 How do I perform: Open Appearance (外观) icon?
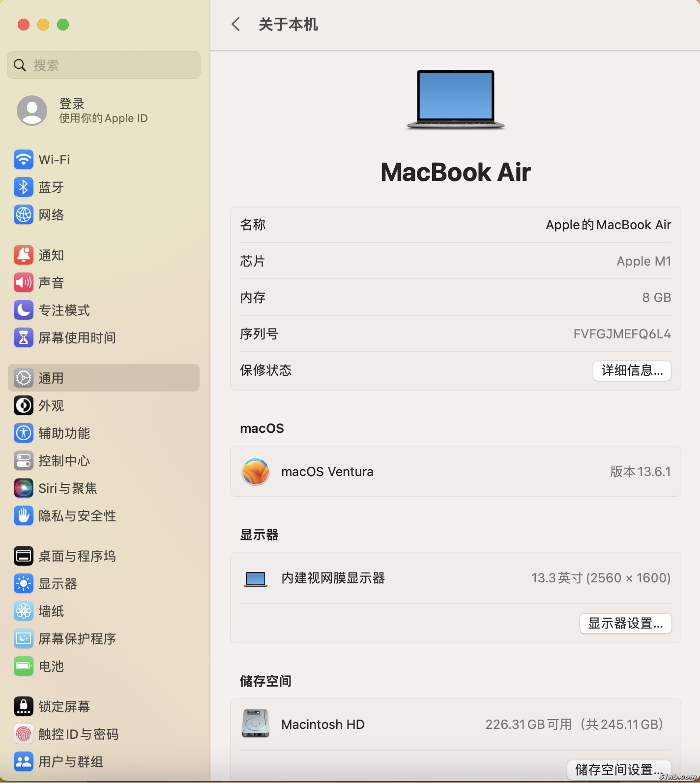pyautogui.click(x=24, y=406)
